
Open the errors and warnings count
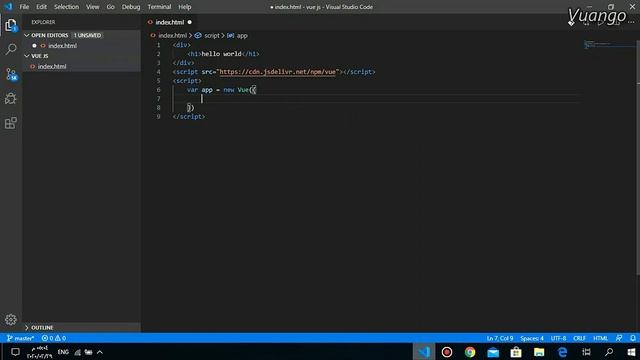pos(53,338)
